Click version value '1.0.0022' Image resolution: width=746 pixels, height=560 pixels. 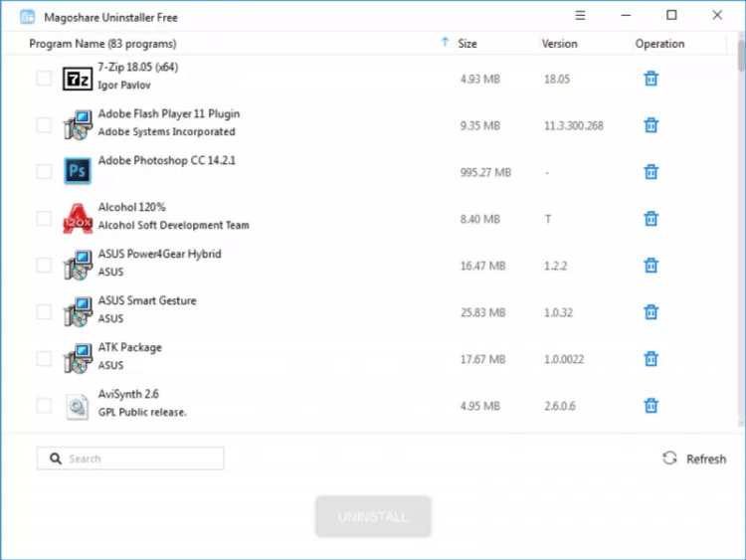564,359
